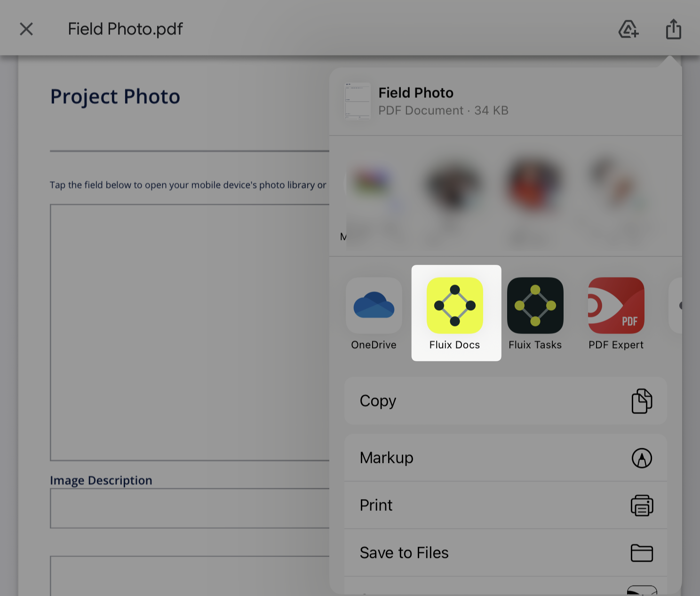
Task: Select the Markup action
Action: pos(505,458)
